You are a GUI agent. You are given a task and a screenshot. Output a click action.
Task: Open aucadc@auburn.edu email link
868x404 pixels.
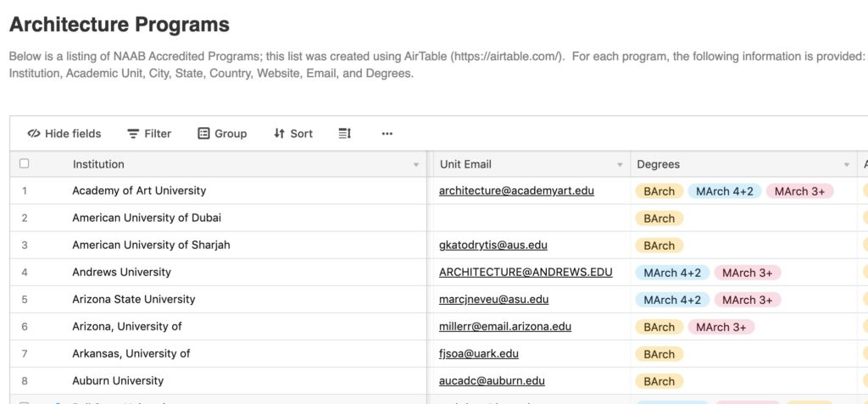click(x=492, y=380)
